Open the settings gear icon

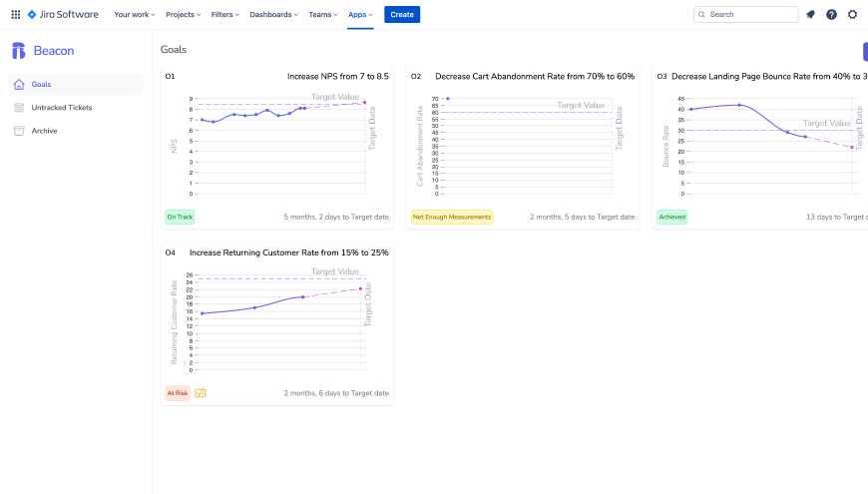[852, 15]
